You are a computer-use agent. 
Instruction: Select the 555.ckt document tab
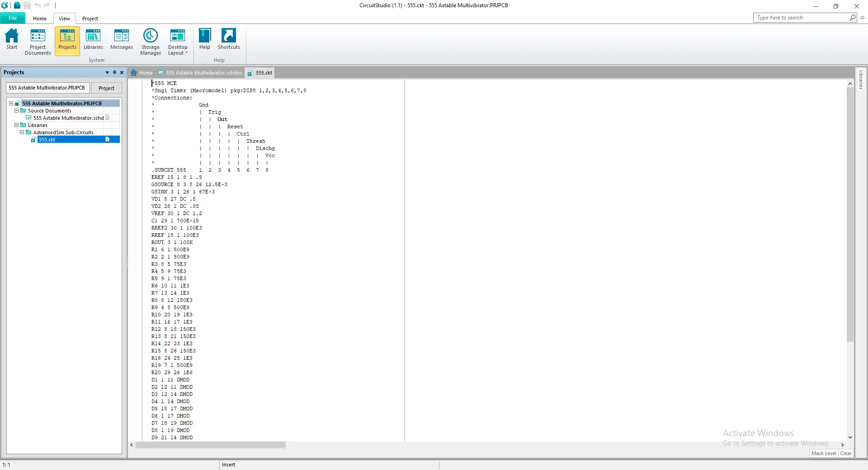click(260, 73)
